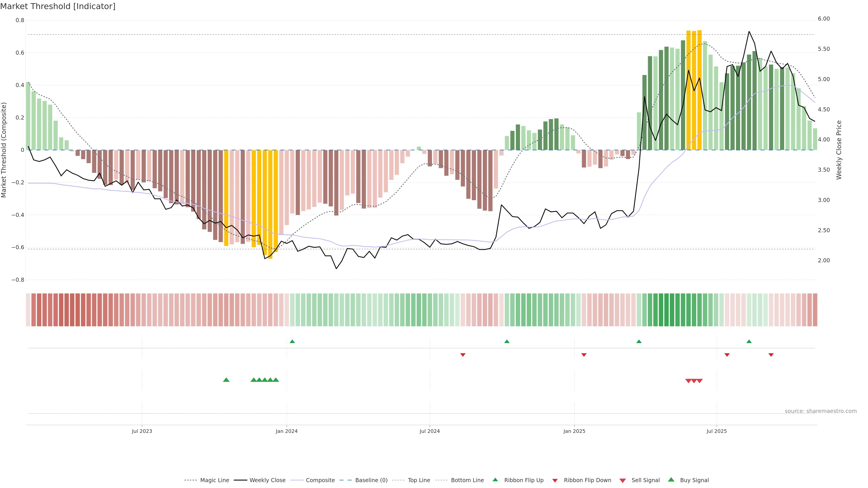Hide the Top Line legend entry
This screenshot has height=488, width=868.
tap(419, 480)
